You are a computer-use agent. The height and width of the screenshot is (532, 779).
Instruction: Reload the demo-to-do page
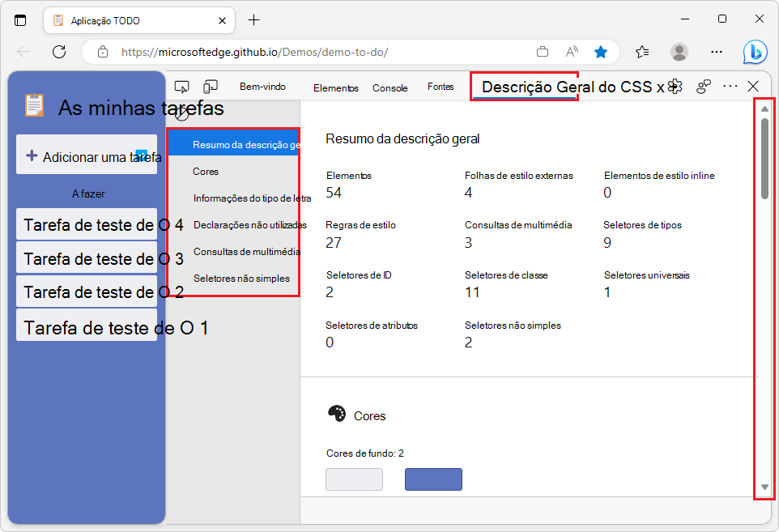coord(58,51)
